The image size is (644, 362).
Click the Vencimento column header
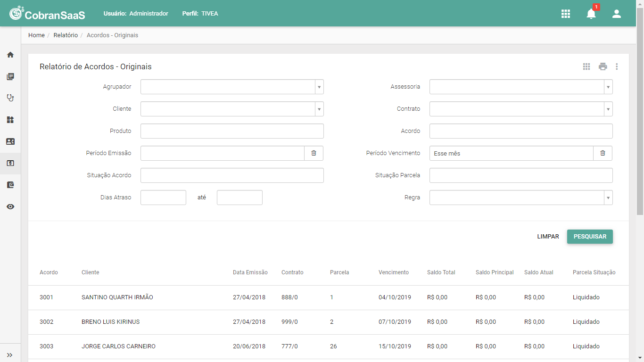click(x=394, y=272)
